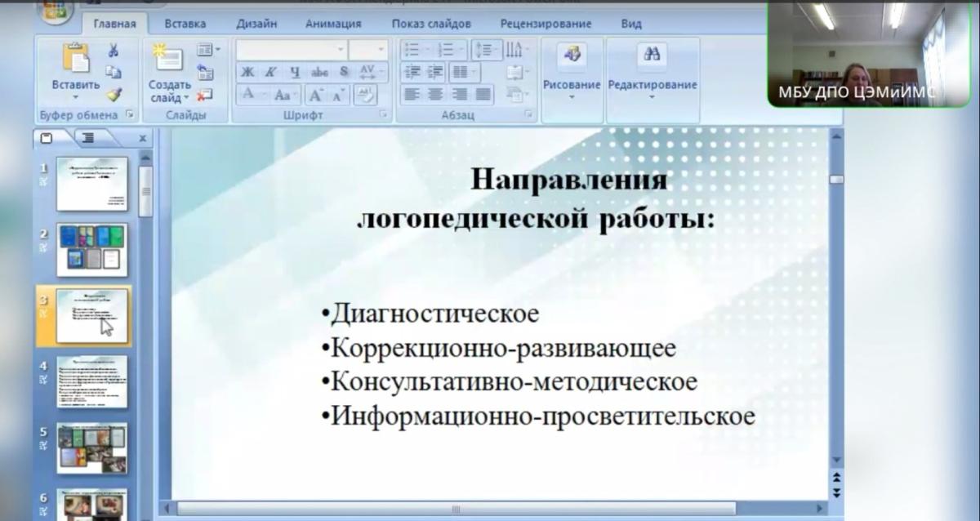Click the Редактирование binoculars icon
980x521 pixels.
pos(652,56)
